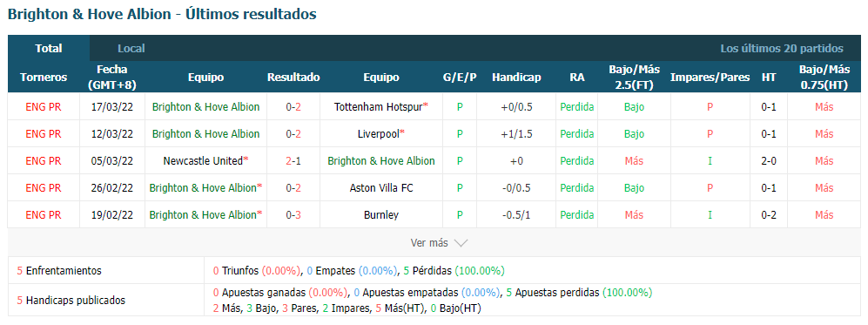Select ENG PR tournament in first row
The image size is (868, 325).
tap(44, 107)
